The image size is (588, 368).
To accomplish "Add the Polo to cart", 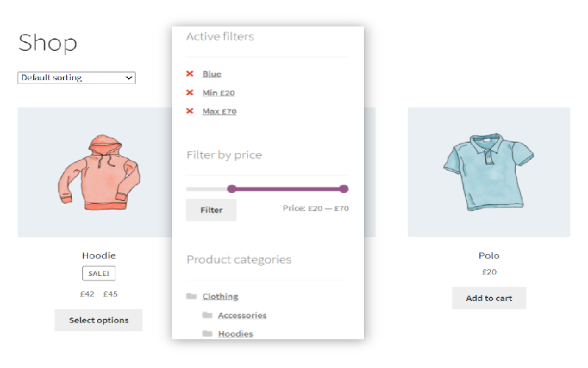I will 489,298.
